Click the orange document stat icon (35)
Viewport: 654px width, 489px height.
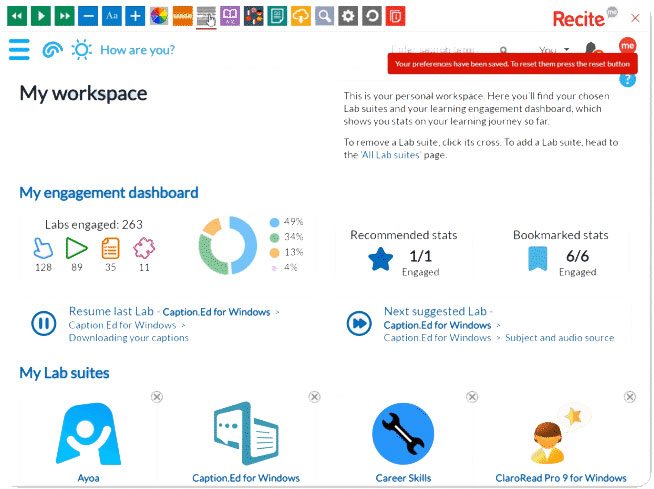pos(111,248)
